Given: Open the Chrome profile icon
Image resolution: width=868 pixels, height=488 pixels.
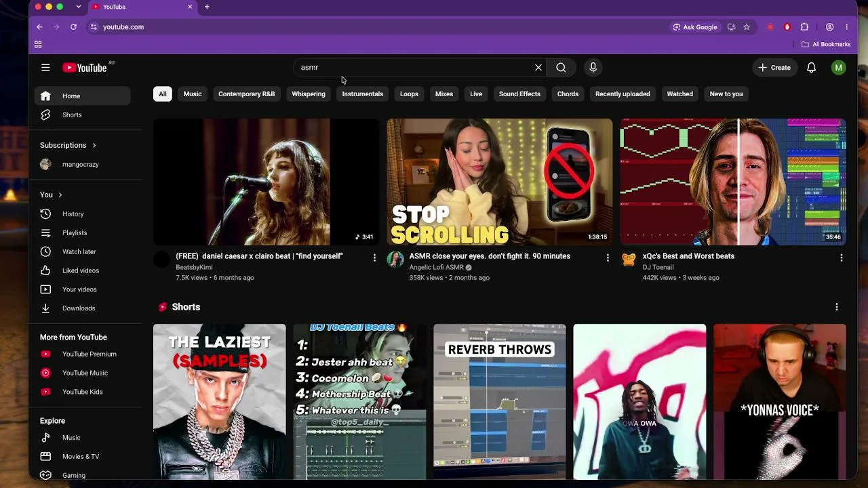Looking at the screenshot, I should tap(829, 27).
